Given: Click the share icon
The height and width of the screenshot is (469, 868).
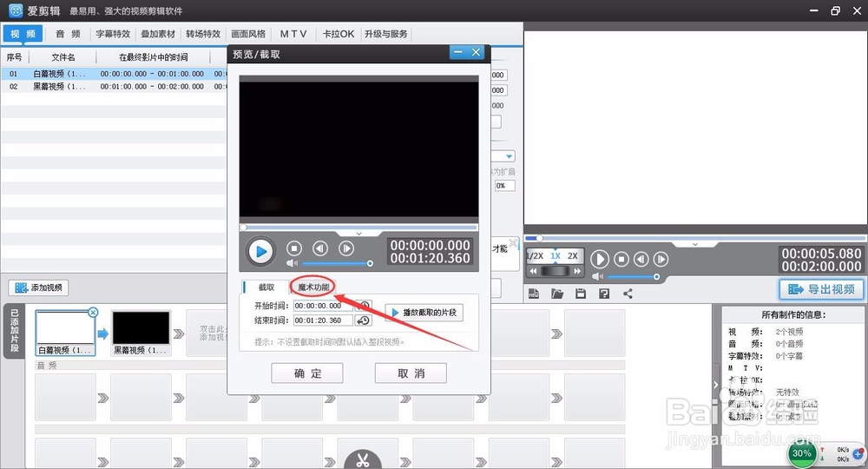Looking at the screenshot, I should (628, 294).
